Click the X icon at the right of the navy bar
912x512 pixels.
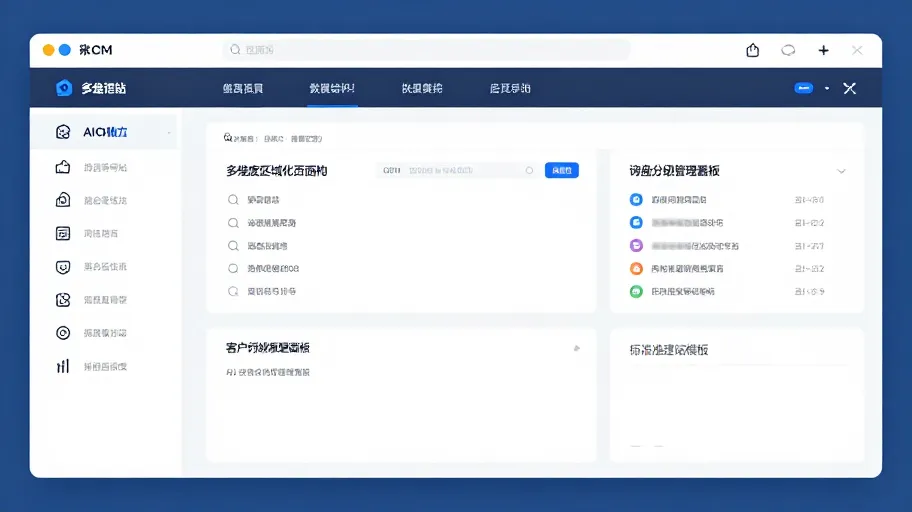click(850, 88)
